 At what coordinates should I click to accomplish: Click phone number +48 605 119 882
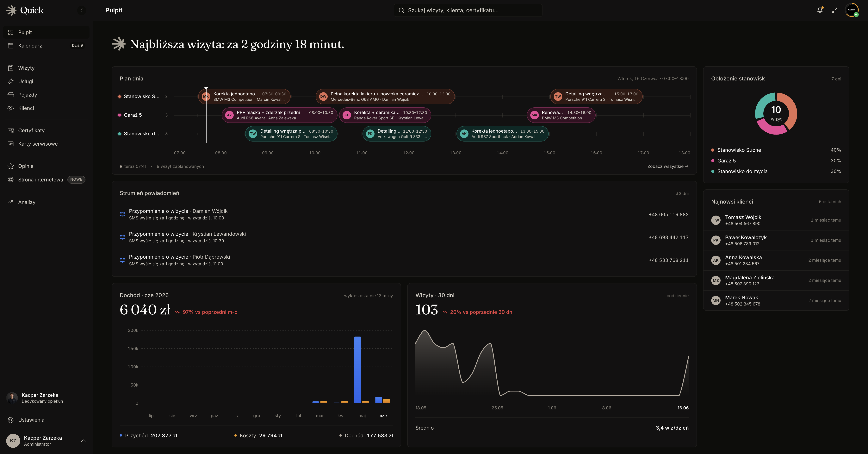click(668, 214)
